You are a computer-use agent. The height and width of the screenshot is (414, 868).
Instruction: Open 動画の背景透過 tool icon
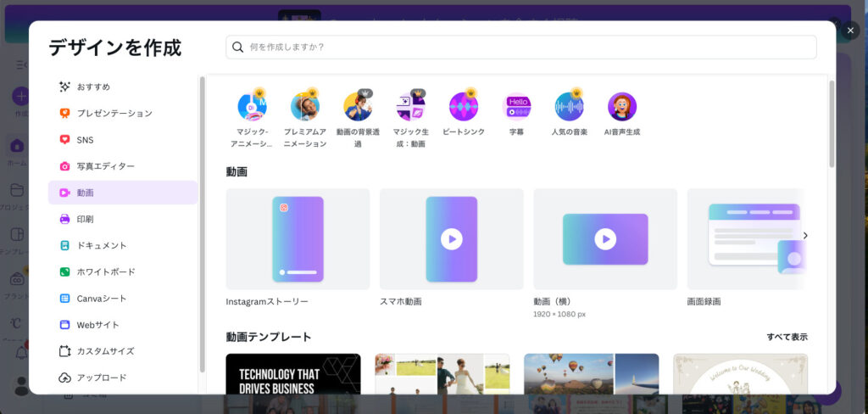(358, 107)
